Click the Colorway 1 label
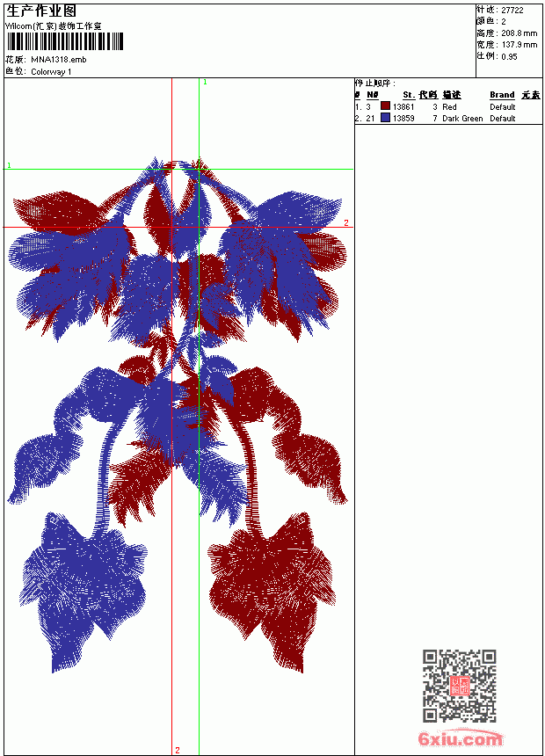 tap(51, 72)
